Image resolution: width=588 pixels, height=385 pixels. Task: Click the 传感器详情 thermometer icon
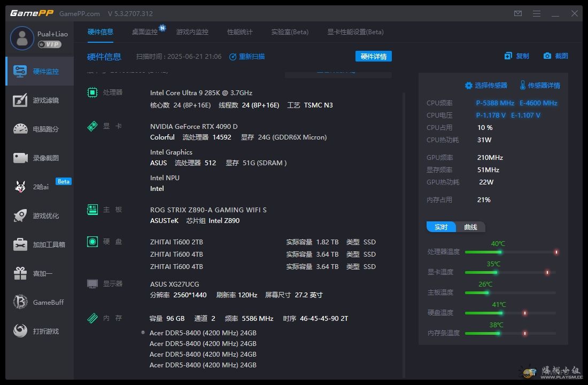tap(522, 85)
